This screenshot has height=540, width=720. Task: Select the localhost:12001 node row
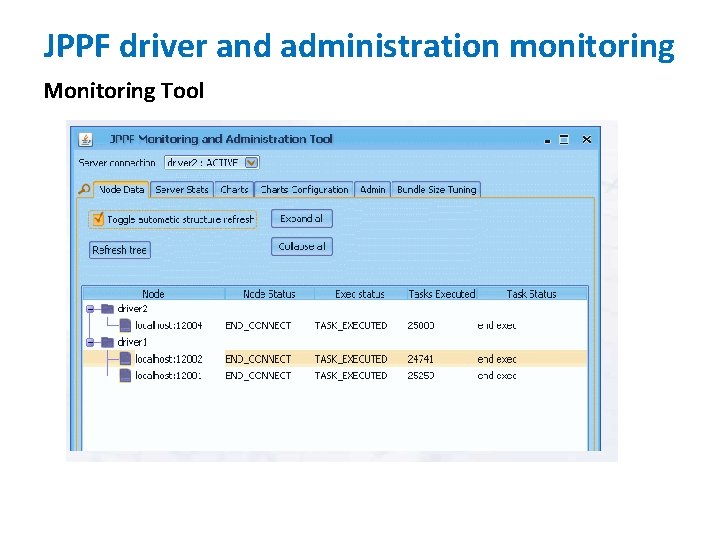[335, 376]
